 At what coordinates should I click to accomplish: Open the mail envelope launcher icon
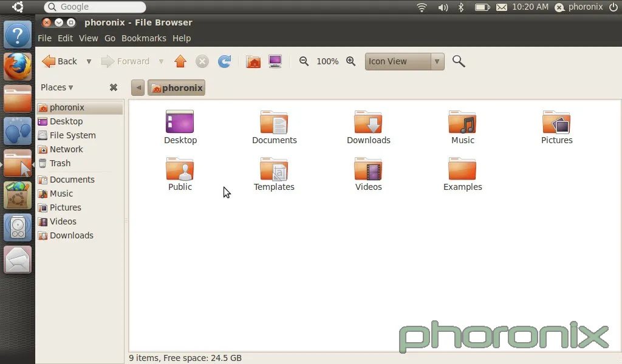[18, 260]
